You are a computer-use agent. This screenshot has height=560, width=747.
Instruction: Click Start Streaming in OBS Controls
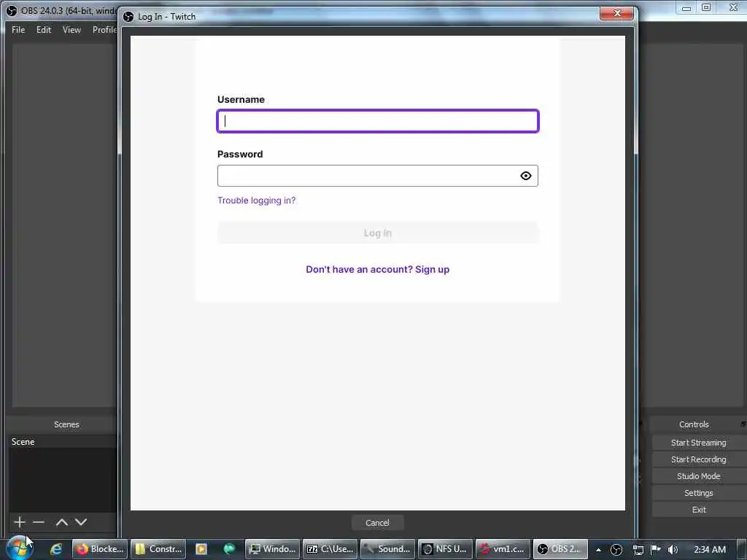tap(698, 443)
